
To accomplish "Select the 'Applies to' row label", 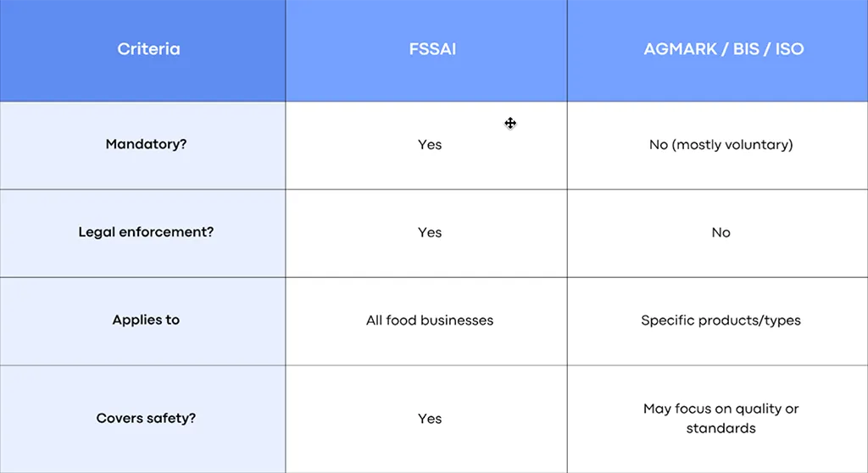I will point(146,320).
